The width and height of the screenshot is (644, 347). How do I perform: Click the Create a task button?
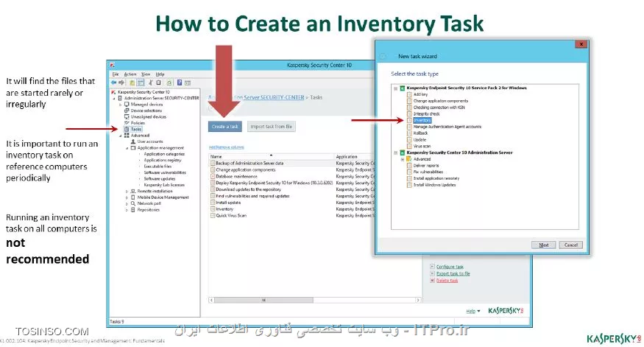pyautogui.click(x=224, y=127)
